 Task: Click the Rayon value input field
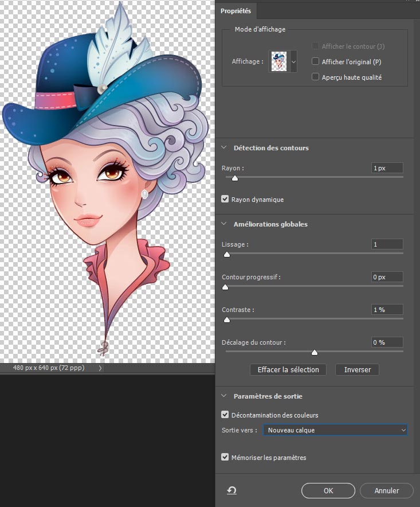coord(387,168)
